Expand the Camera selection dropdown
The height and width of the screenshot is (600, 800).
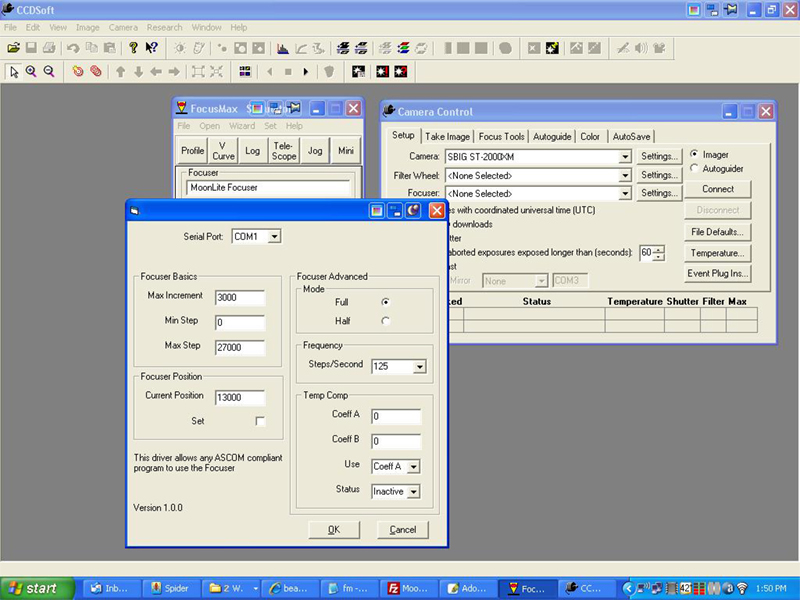tap(625, 157)
